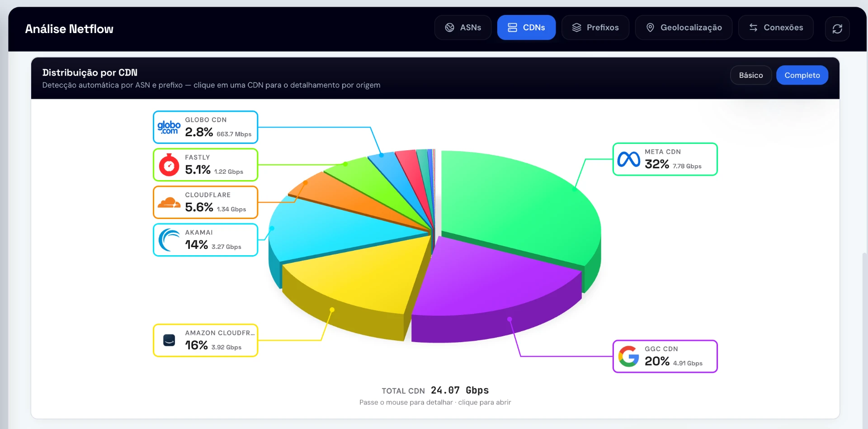This screenshot has height=429, width=868.
Task: Open the Akamai 14% card
Action: click(206, 240)
